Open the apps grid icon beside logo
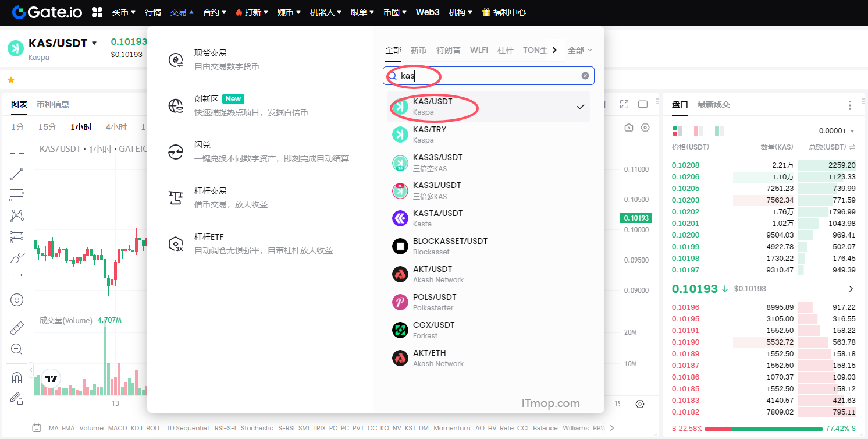868x439 pixels. coord(97,12)
